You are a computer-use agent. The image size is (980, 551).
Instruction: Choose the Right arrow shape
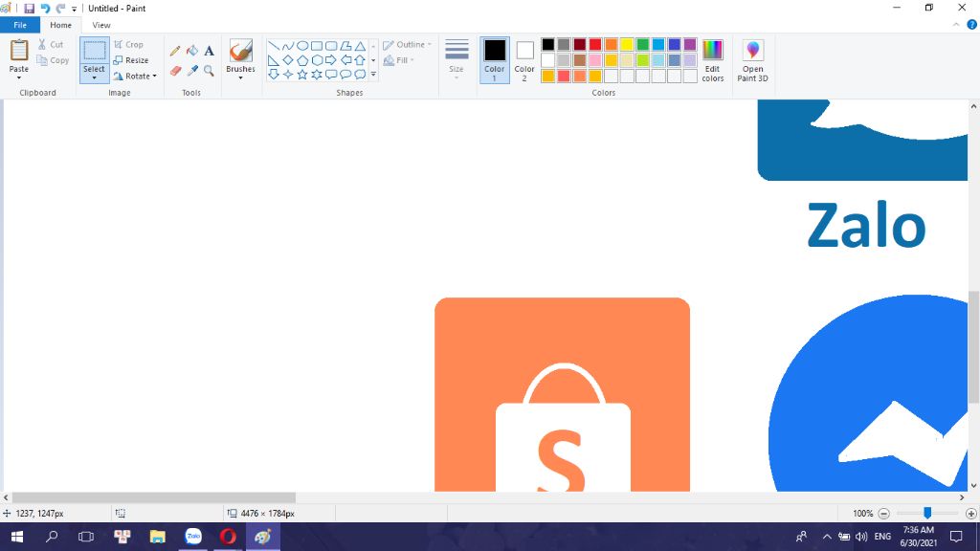331,60
